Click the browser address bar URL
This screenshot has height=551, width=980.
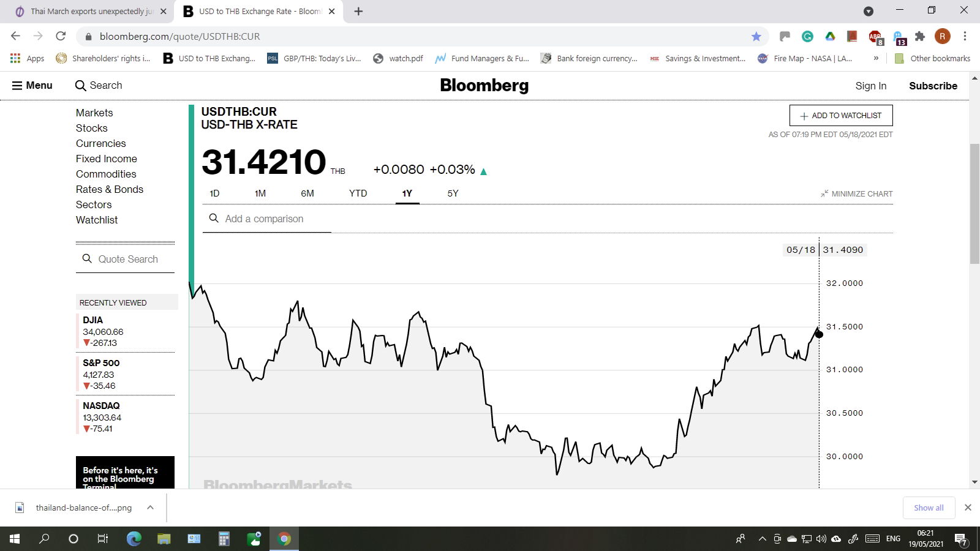click(x=179, y=37)
